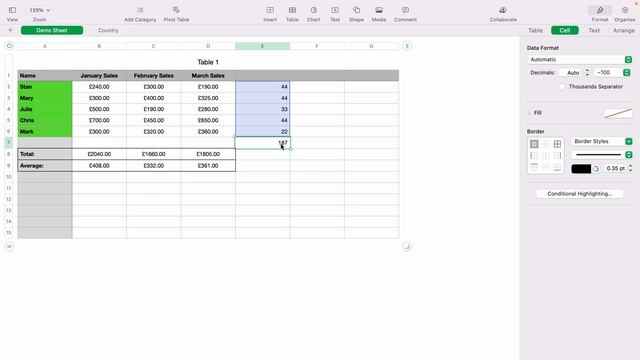Add a new sheet with plus button
The image size is (640, 360).
10,30
